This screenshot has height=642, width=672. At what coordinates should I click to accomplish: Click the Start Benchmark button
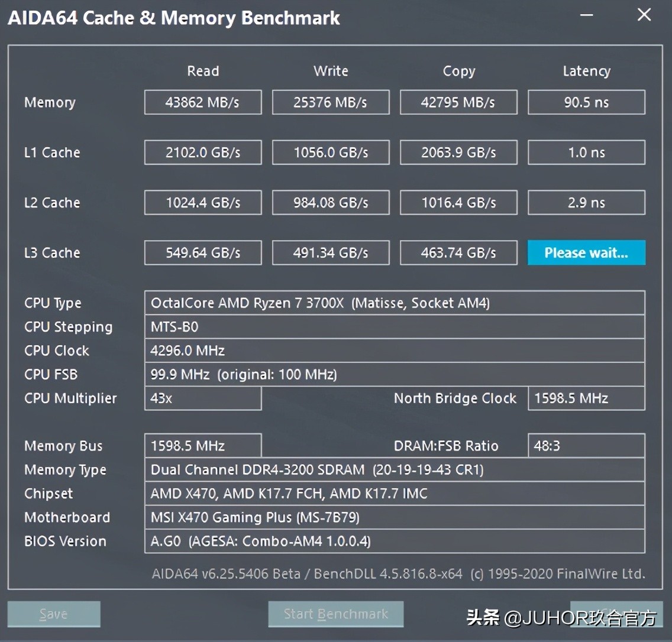[x=335, y=614]
